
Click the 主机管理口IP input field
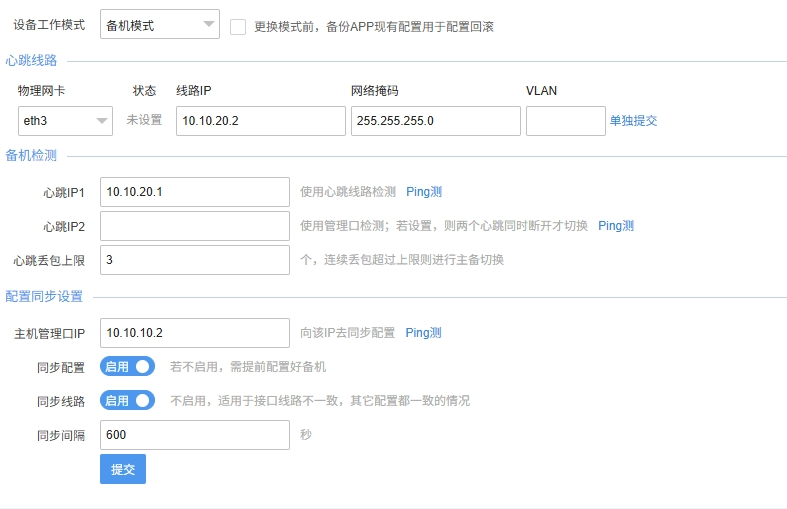click(195, 333)
